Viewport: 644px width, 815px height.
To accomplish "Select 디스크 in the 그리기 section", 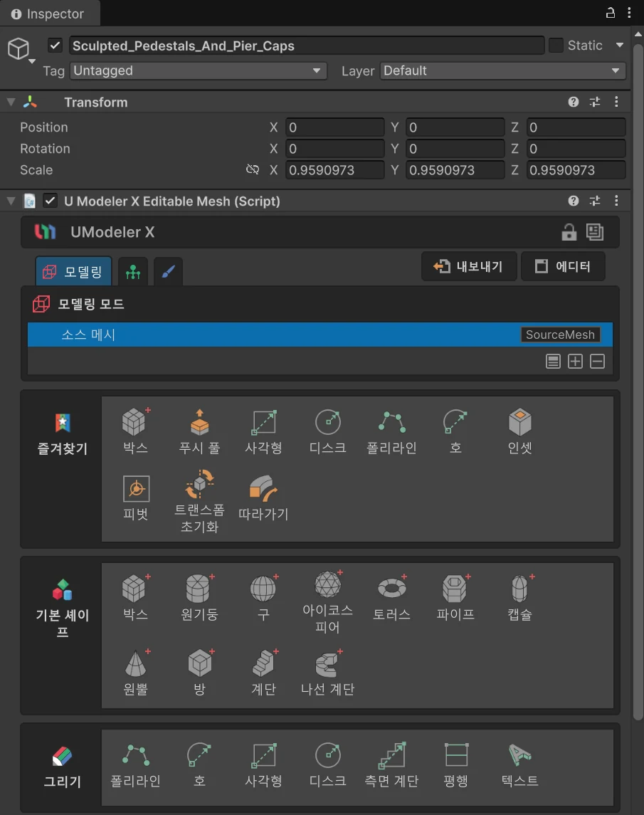I will [327, 764].
